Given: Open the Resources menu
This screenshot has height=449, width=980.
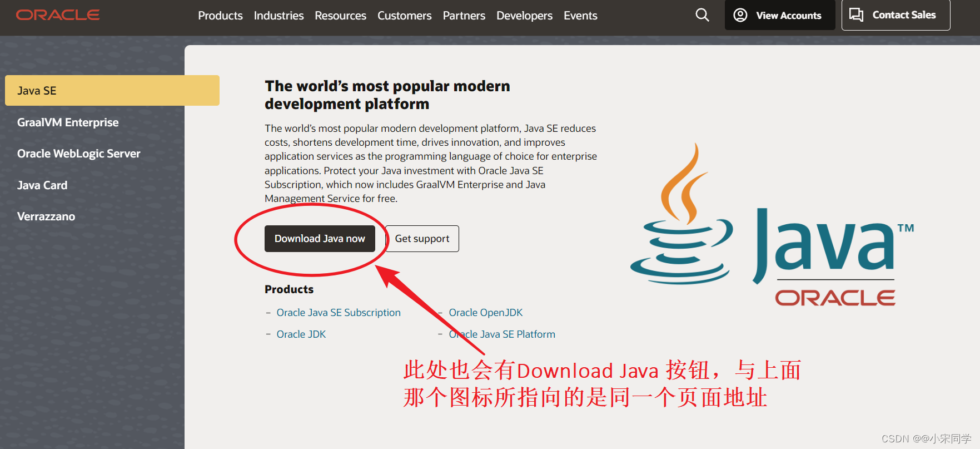Looking at the screenshot, I should (x=340, y=16).
